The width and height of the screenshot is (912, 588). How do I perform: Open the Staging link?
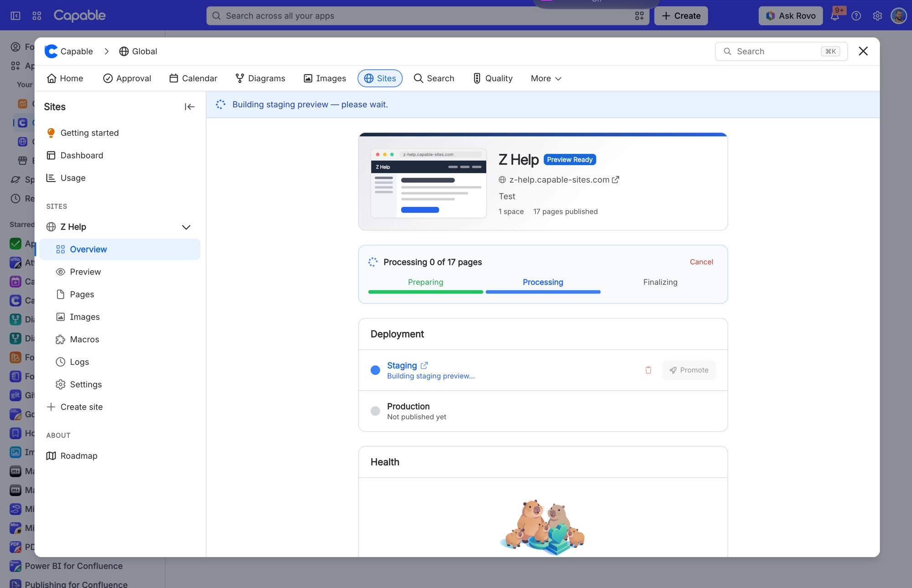pos(402,366)
